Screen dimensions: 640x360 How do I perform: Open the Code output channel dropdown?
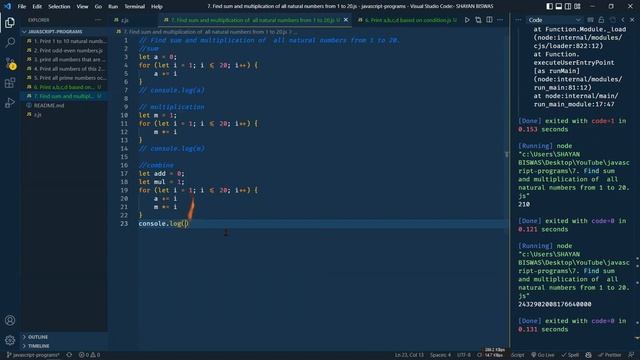pos(554,20)
